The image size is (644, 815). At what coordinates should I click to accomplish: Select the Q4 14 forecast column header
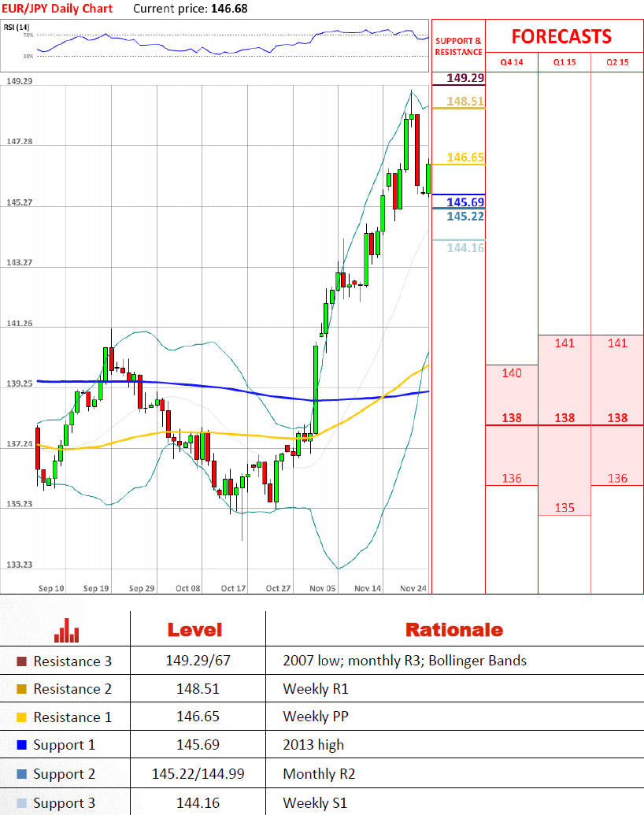tap(512, 62)
